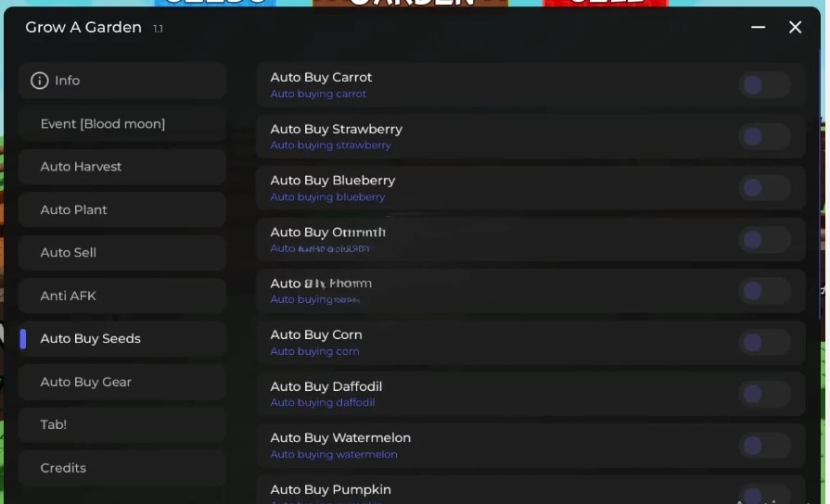The image size is (830, 504).
Task: Select the Auto Buy Seeds tab
Action: (122, 339)
